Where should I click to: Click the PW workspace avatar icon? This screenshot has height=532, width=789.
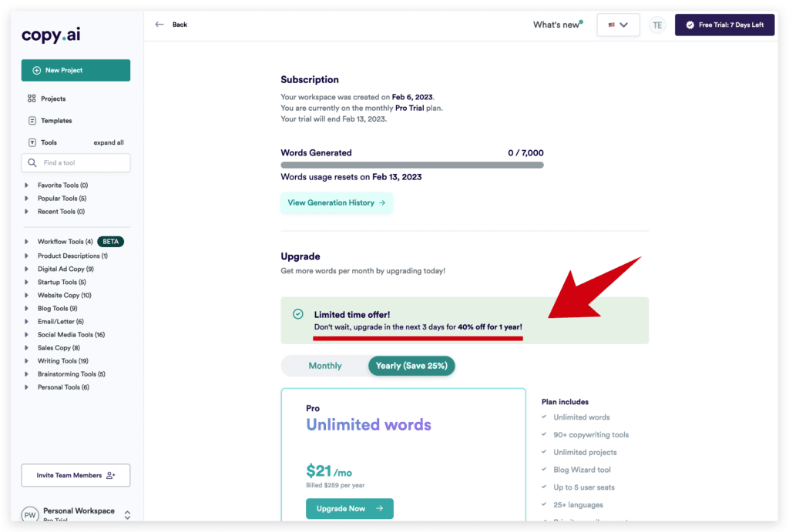29,514
